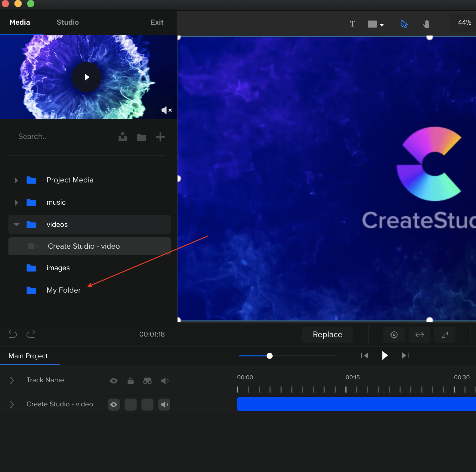The height and width of the screenshot is (472, 476).
Task: Click the import media icon
Action: (x=123, y=137)
